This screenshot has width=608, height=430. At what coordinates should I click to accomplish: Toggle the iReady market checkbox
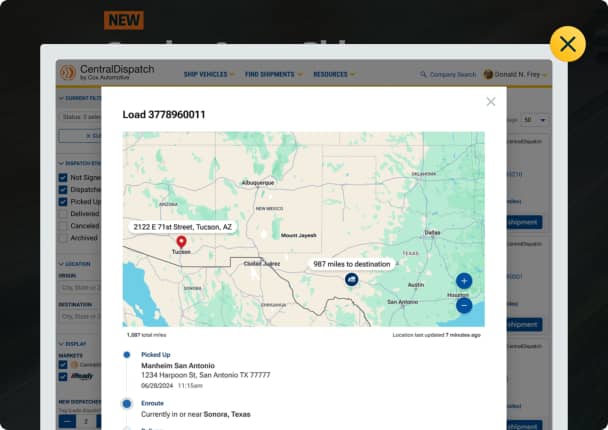tap(63, 376)
